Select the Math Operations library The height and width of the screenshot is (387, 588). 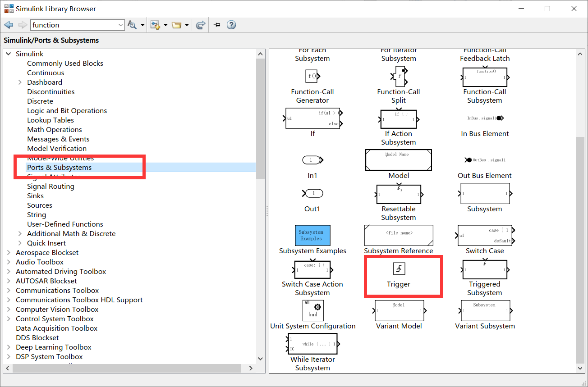55,129
